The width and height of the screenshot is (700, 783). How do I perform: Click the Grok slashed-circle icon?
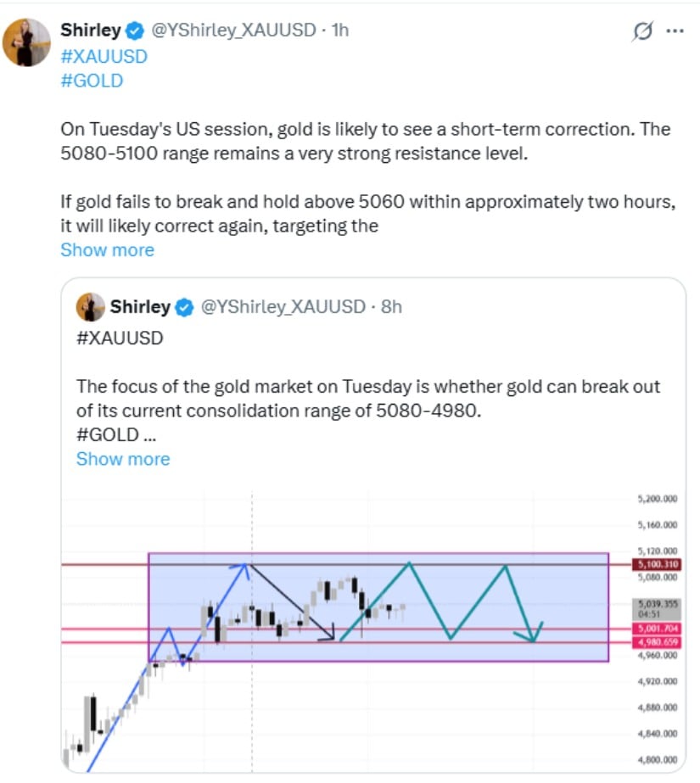(x=643, y=31)
